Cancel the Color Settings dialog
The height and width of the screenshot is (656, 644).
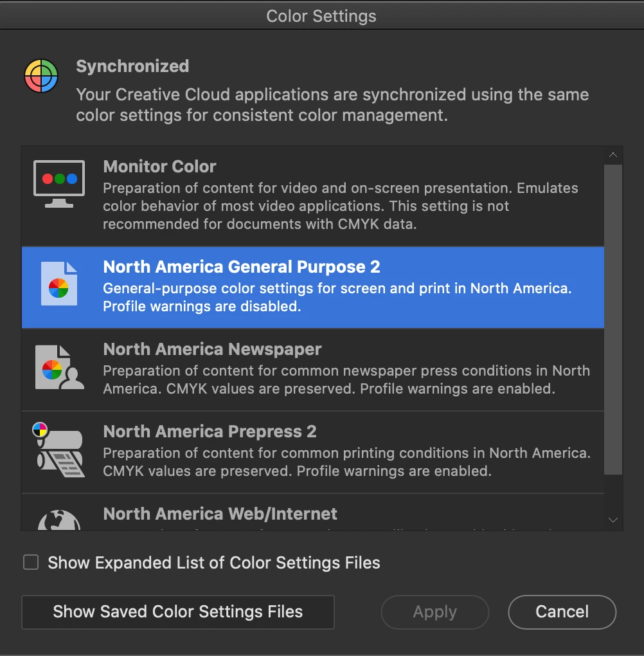[562, 612]
